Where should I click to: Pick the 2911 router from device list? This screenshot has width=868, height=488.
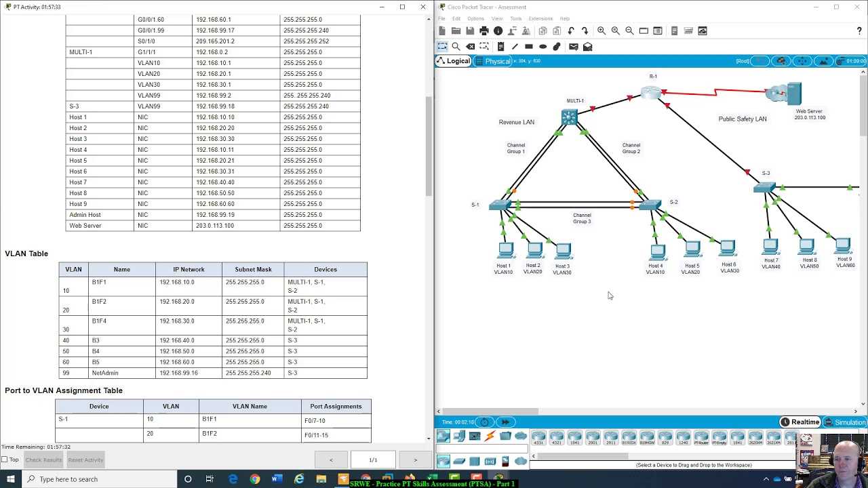click(611, 438)
